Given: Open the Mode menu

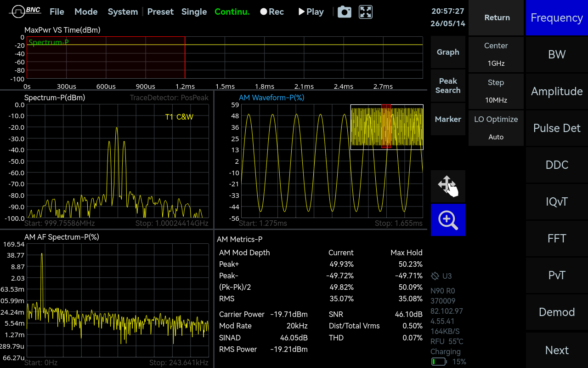Looking at the screenshot, I should 86,12.
